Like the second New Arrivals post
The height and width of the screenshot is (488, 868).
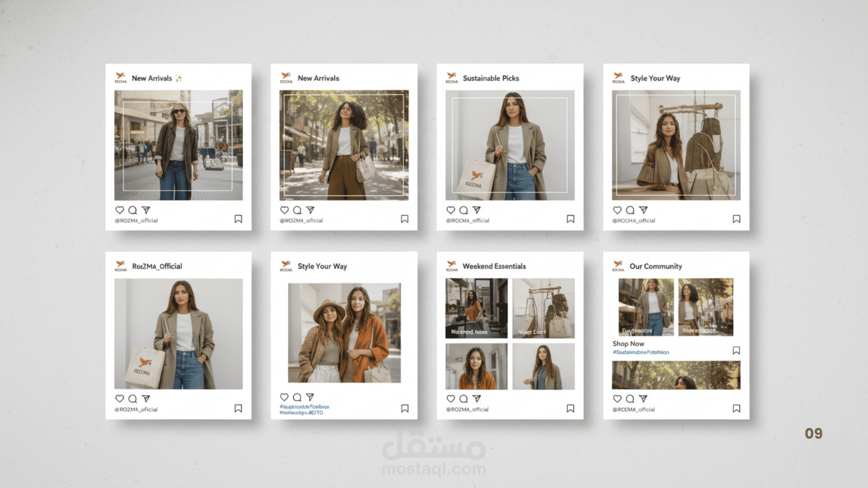pyautogui.click(x=284, y=210)
